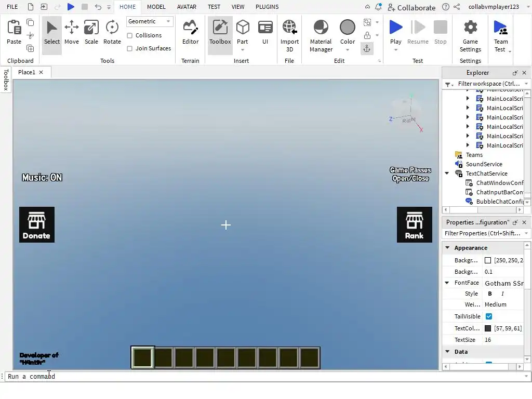The image size is (532, 399).
Task: Toggle Italic font style
Action: pyautogui.click(x=502, y=294)
